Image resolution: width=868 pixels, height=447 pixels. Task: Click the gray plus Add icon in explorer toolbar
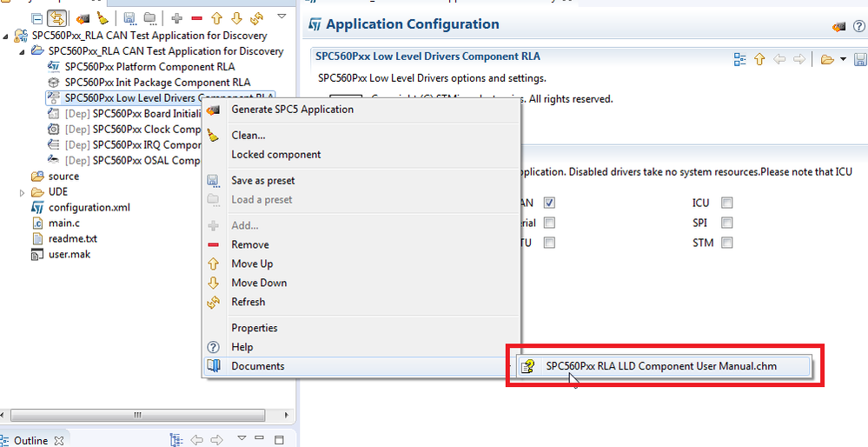coord(176,18)
